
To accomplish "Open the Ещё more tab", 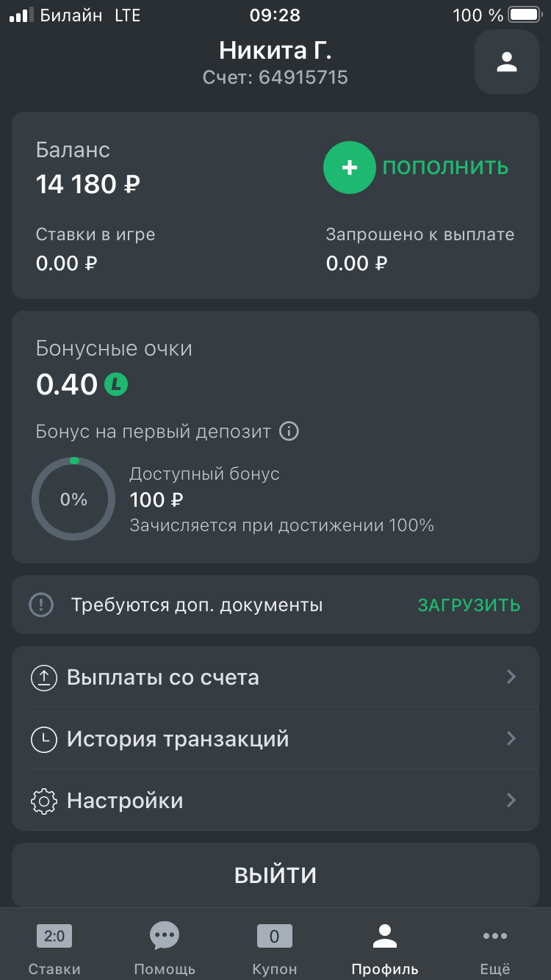I will [x=495, y=948].
